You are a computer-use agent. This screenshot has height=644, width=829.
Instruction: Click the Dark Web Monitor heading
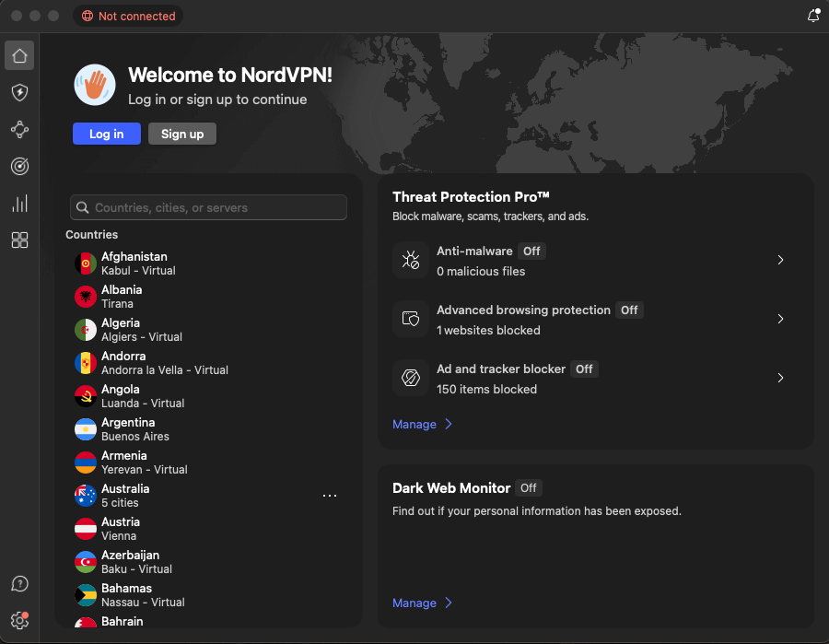pyautogui.click(x=451, y=488)
